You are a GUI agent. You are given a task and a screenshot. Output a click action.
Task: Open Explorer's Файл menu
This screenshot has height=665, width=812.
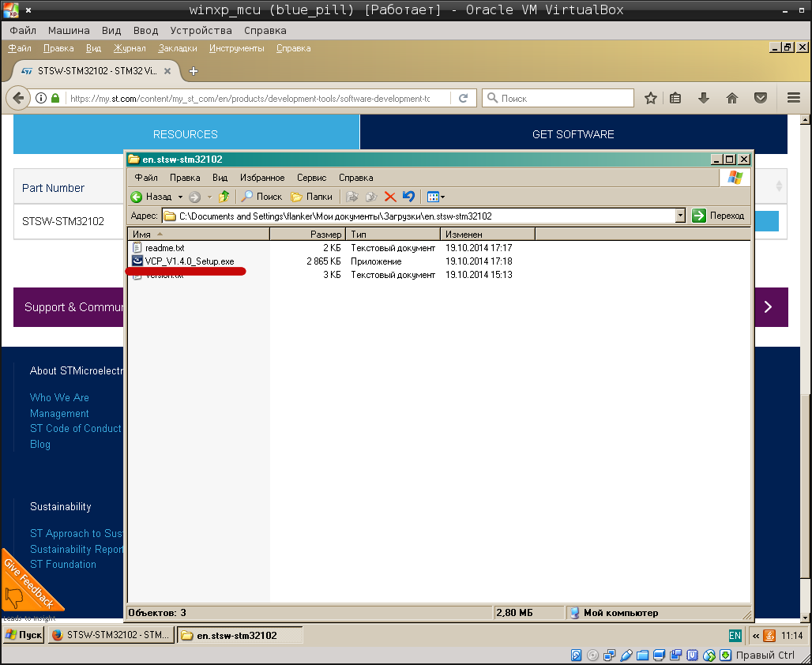[146, 178]
